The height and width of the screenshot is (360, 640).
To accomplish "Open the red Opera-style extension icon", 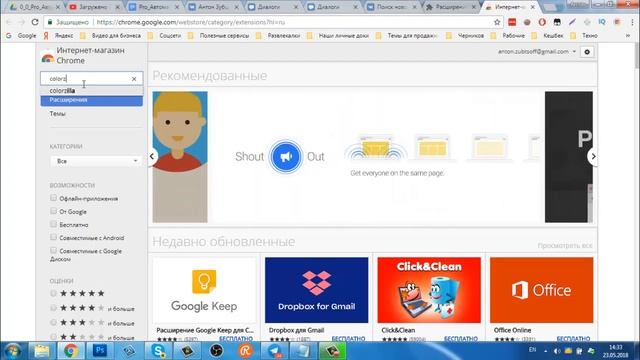I will point(542,22).
